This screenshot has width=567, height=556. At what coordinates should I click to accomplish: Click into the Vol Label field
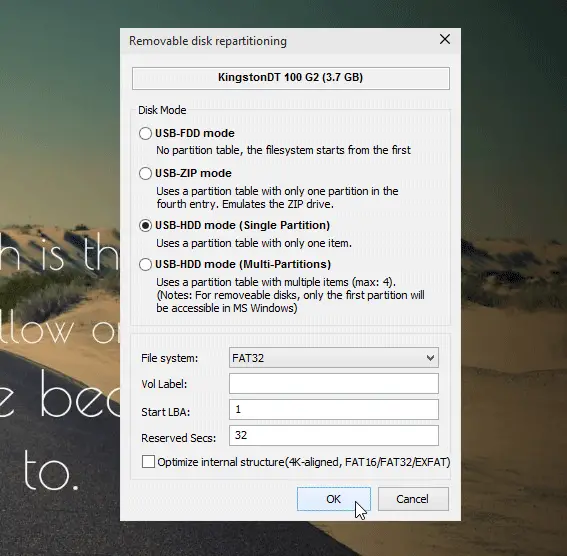tap(334, 384)
